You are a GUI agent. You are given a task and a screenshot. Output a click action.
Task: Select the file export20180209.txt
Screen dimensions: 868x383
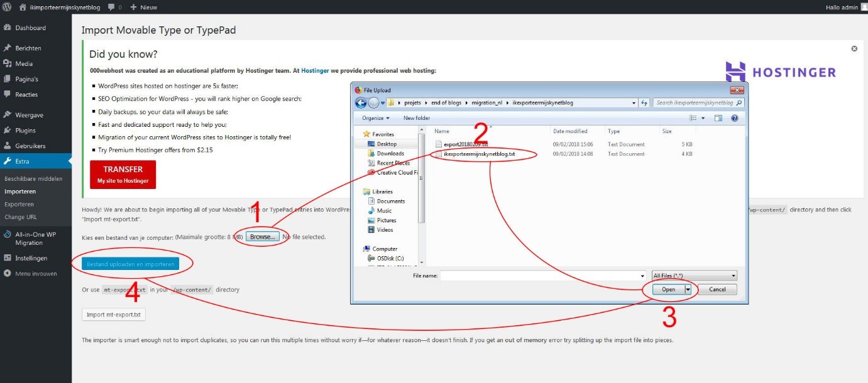[x=465, y=144]
